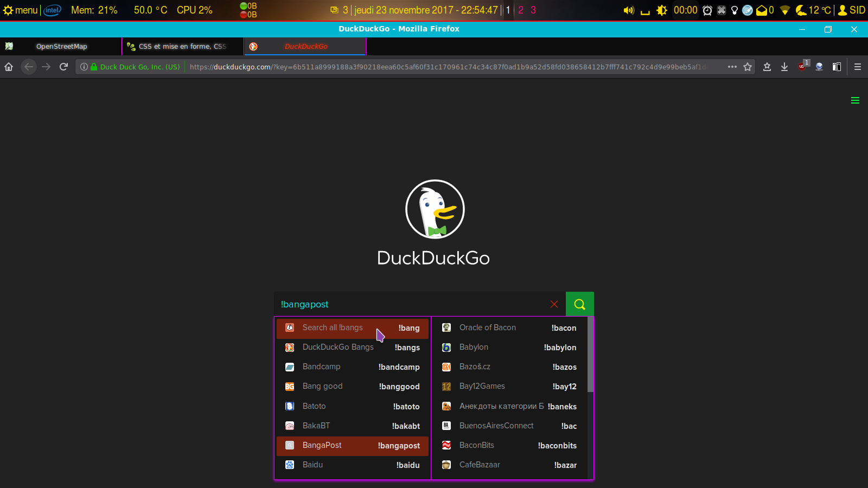Viewport: 868px width, 488px height.
Task: Clear the search box with the X
Action: coord(554,304)
